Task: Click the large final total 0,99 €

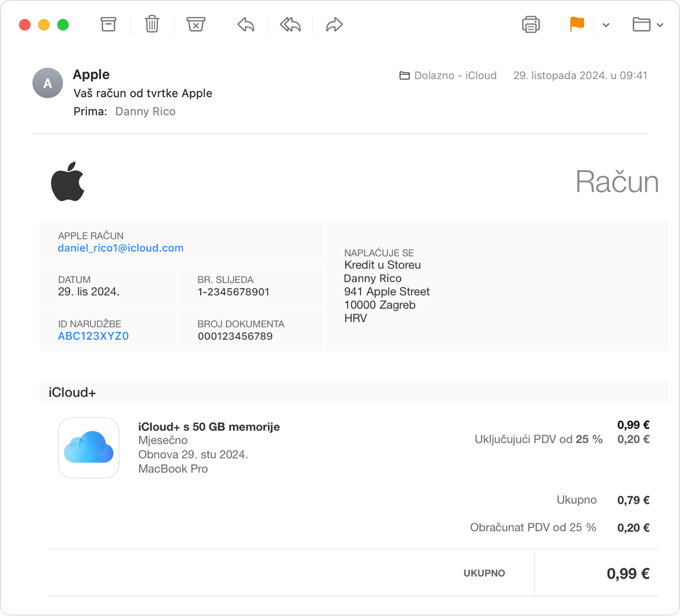Action: (628, 573)
